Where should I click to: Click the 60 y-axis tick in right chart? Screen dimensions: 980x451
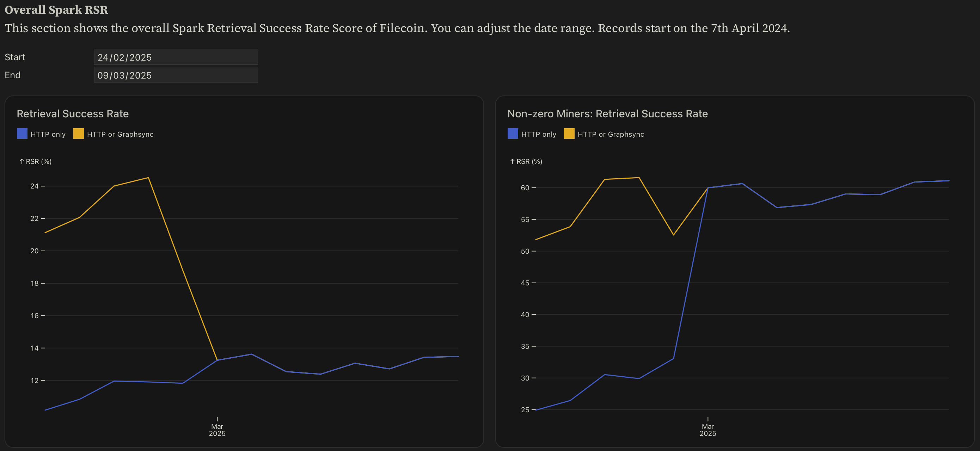(x=525, y=188)
